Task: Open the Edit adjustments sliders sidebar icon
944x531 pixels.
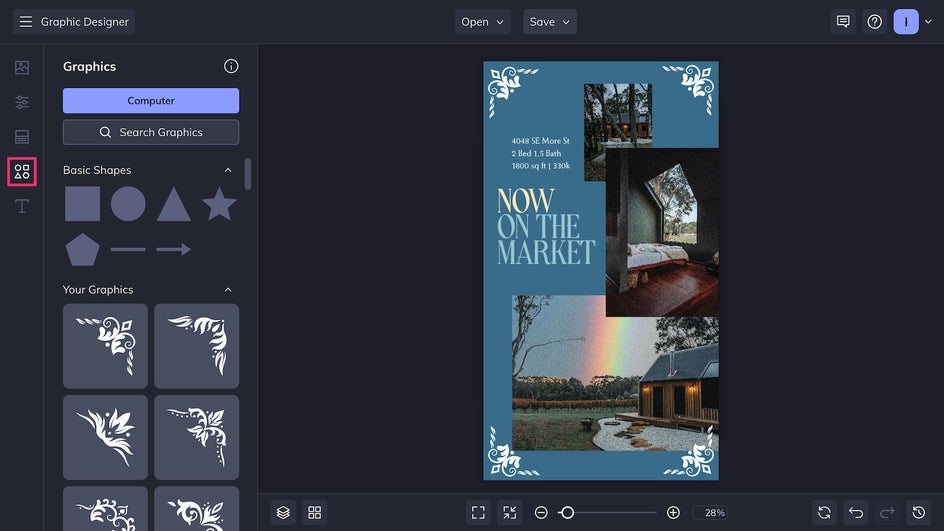Action: 22,102
